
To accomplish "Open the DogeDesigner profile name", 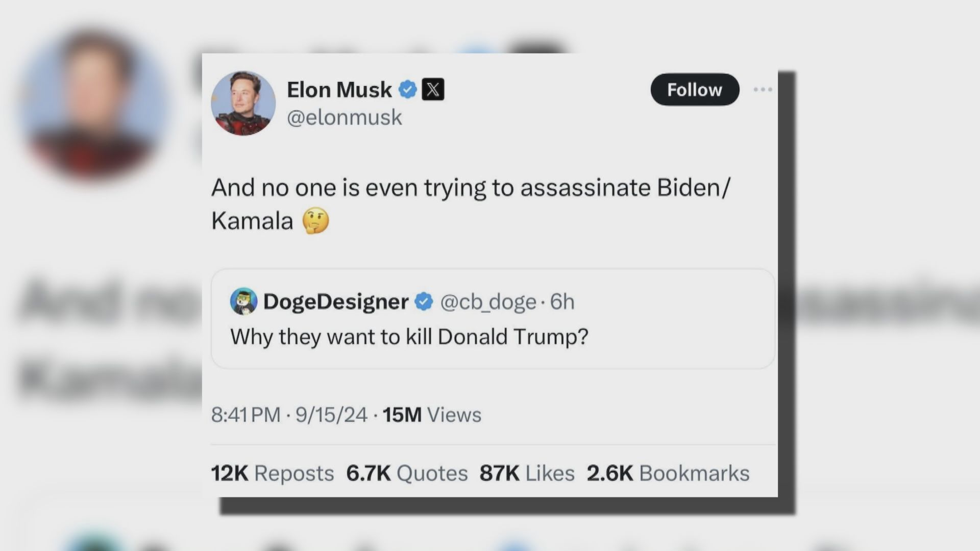I will point(335,302).
